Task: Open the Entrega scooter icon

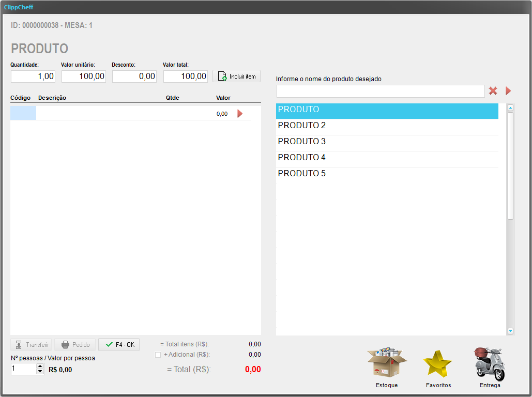Action: tap(489, 363)
